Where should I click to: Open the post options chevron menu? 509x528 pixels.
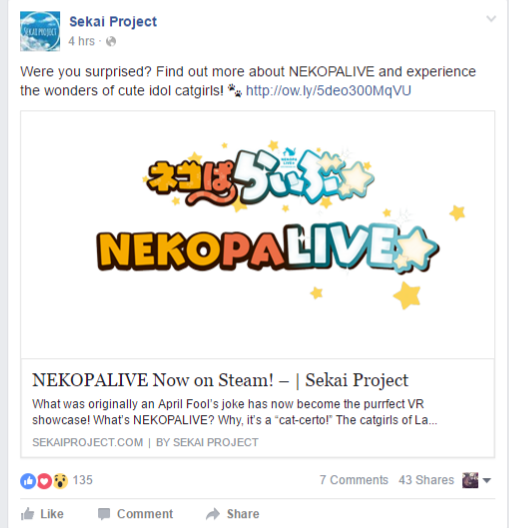[x=491, y=19]
